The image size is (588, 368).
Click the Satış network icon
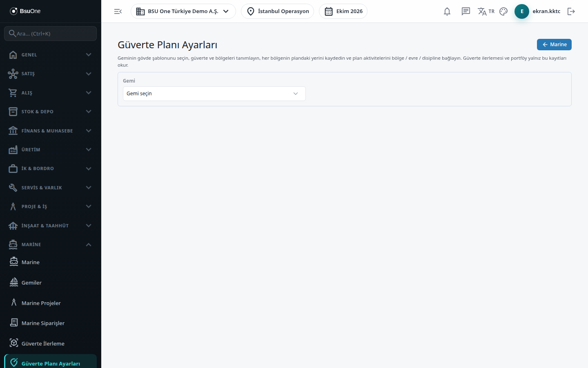pos(13,74)
